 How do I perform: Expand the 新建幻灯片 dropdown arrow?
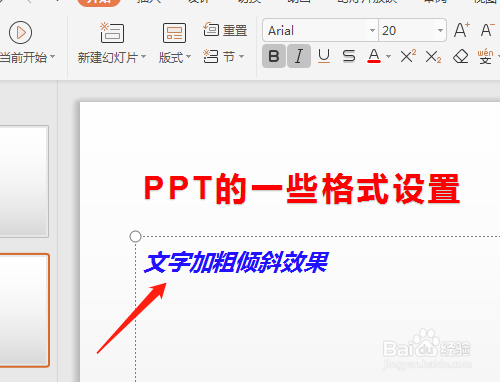(x=143, y=57)
